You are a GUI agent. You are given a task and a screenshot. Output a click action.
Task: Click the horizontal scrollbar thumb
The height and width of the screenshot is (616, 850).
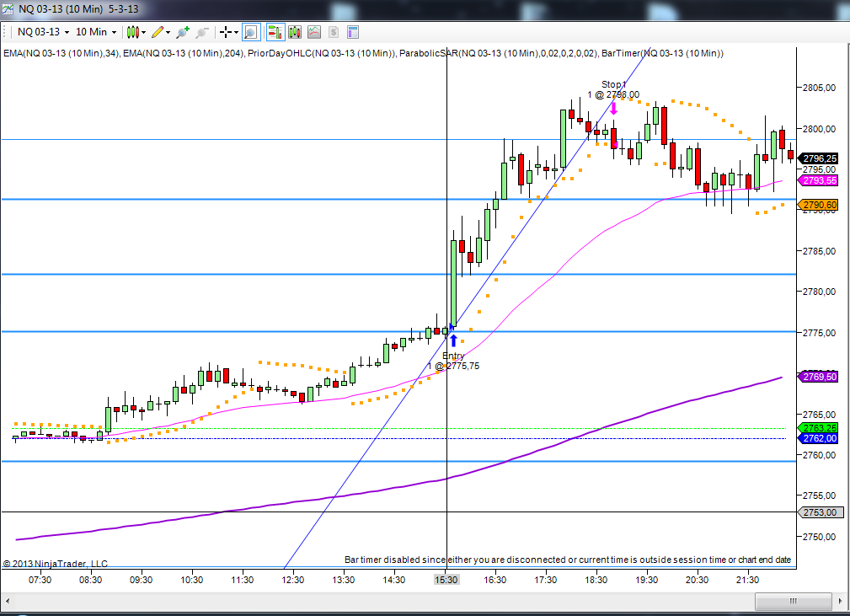(x=793, y=601)
